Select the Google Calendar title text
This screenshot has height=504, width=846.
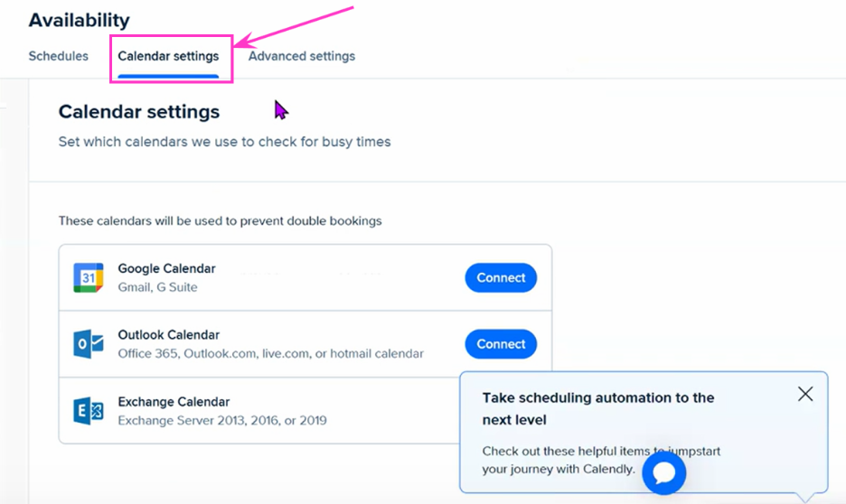coord(166,268)
